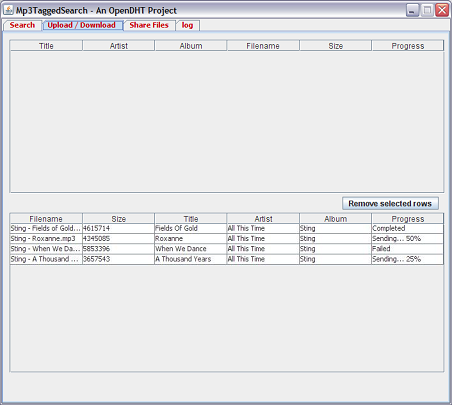
Task: Switch to the Search tab
Action: click(x=22, y=25)
